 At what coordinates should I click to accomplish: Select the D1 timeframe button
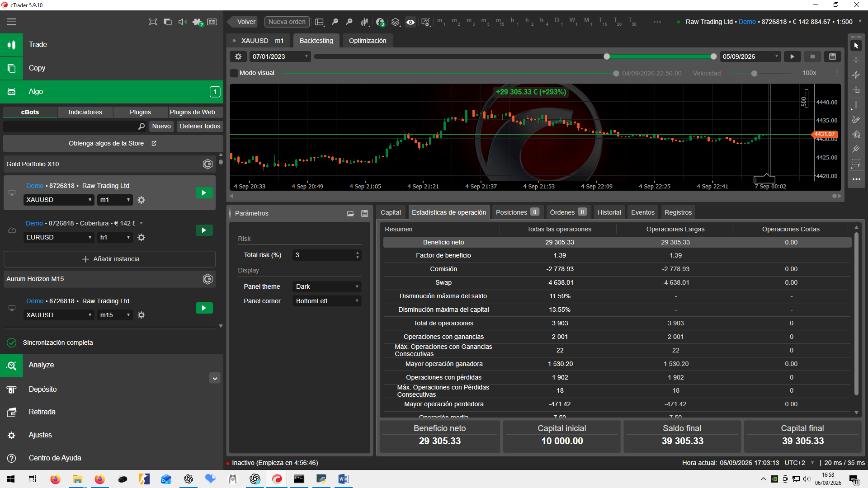click(558, 22)
